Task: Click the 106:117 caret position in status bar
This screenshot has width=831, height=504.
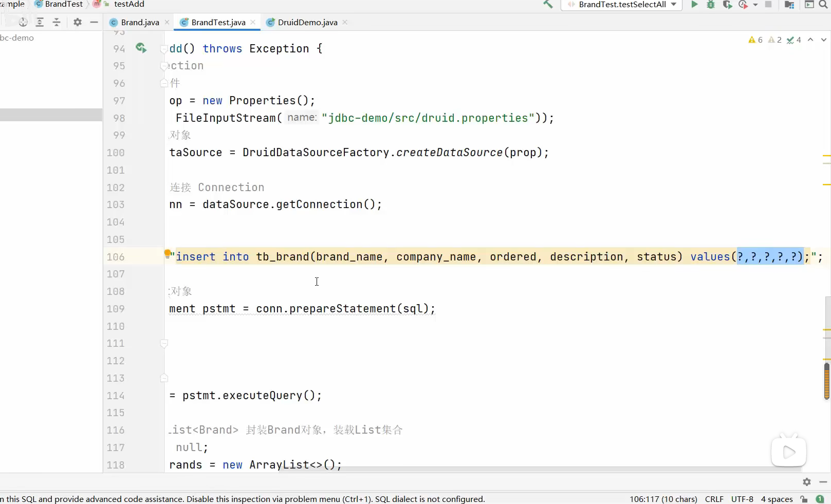Action: coord(663,499)
